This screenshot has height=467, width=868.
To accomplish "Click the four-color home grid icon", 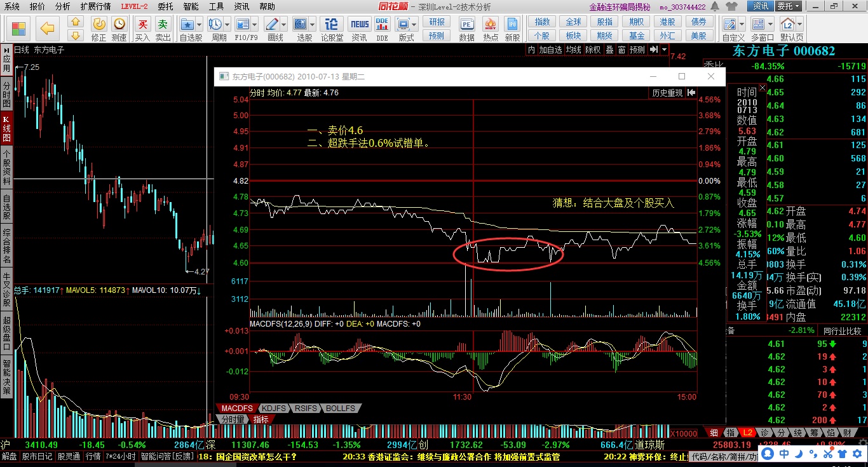I will pos(19,29).
